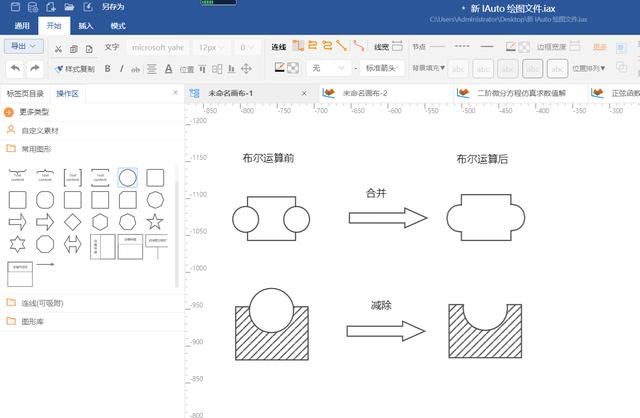Select the curved connector line icon

[x=359, y=46]
